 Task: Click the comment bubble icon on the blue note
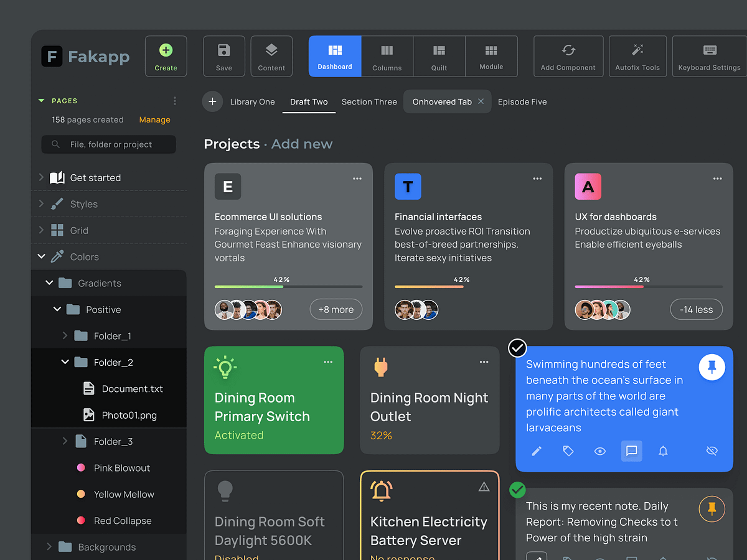(x=631, y=450)
